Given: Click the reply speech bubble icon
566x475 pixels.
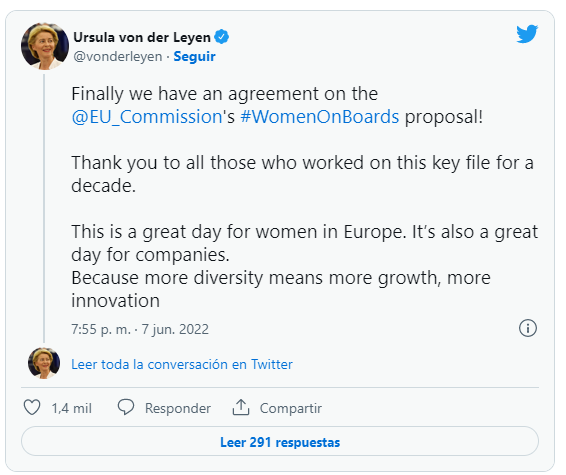Looking at the screenshot, I should point(126,408).
